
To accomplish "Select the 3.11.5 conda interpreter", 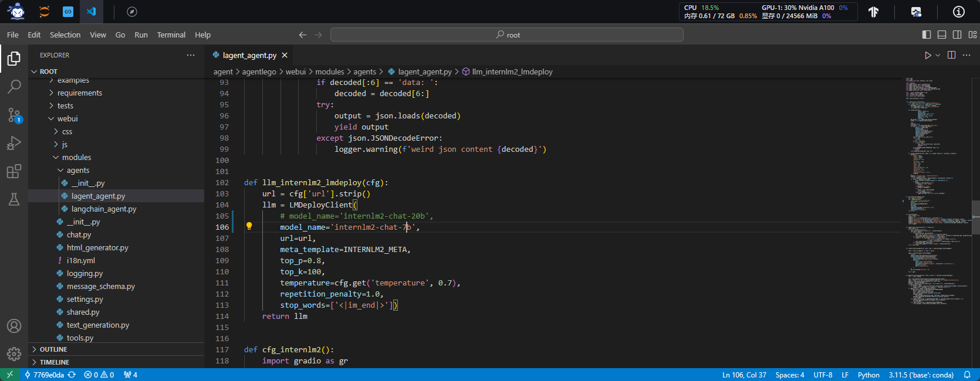I will 921,375.
